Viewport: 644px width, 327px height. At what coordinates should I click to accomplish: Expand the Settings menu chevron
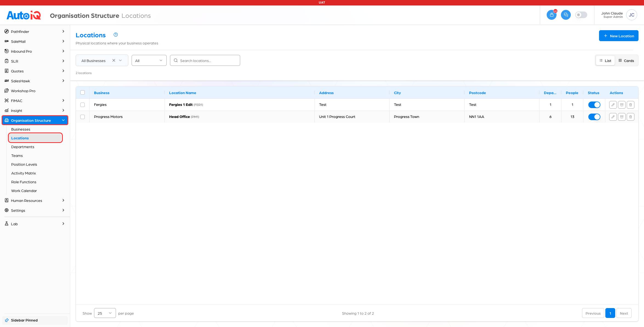63,210
